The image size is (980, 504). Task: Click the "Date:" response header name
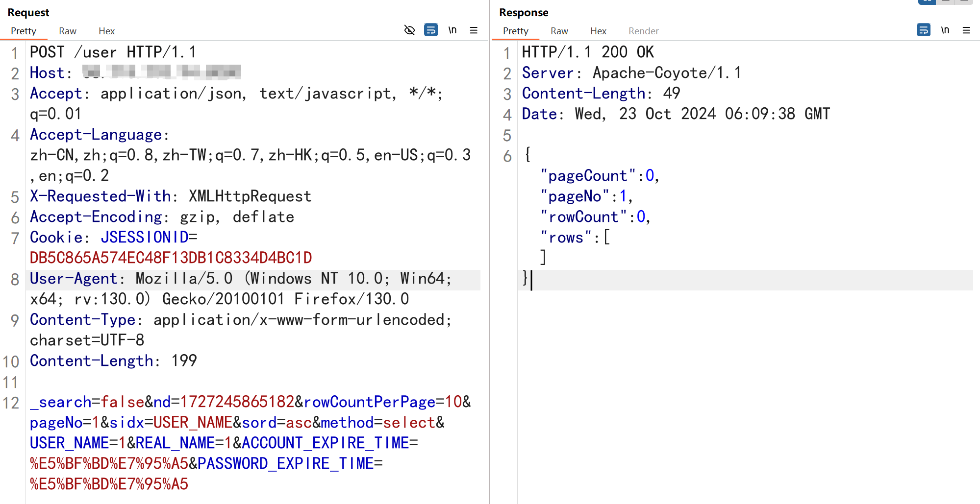click(543, 114)
